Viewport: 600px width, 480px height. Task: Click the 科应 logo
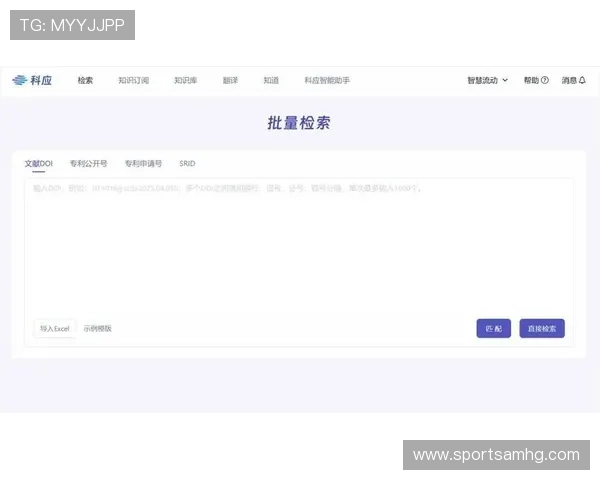(x=32, y=80)
